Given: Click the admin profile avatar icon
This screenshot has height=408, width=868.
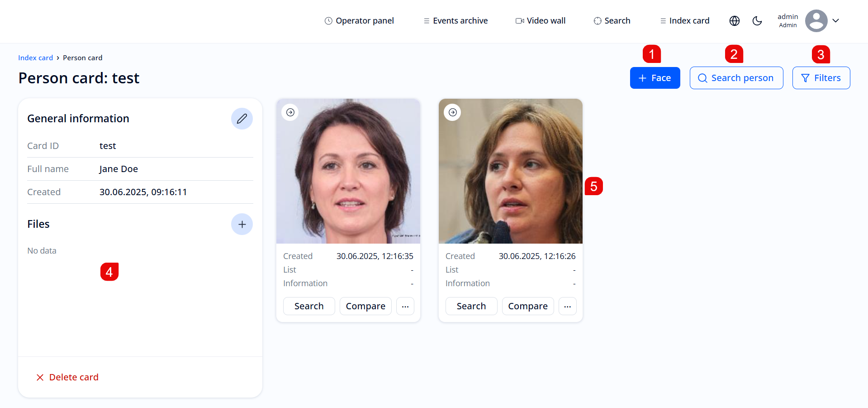Looking at the screenshot, I should point(816,20).
